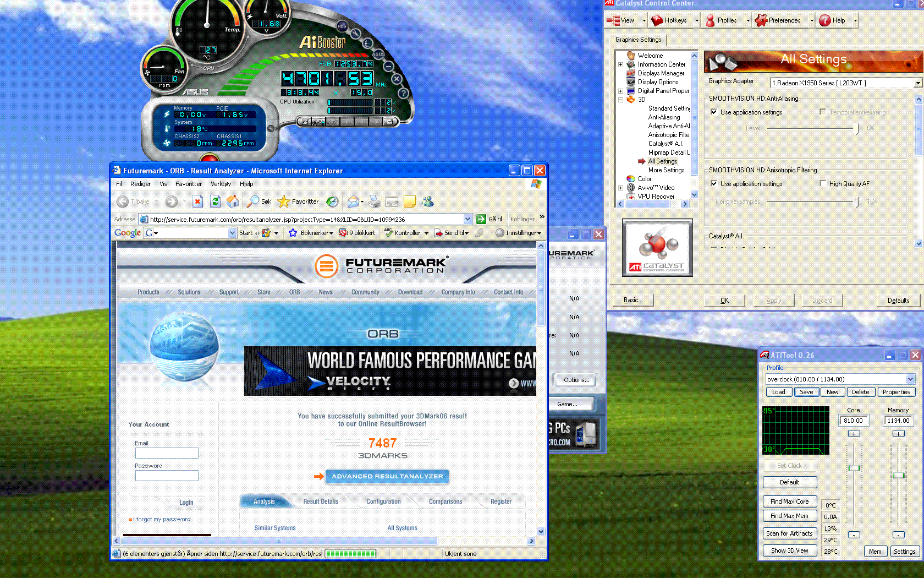Open the Verktøy menu in Internet Explorer
924x578 pixels.
pyautogui.click(x=221, y=184)
